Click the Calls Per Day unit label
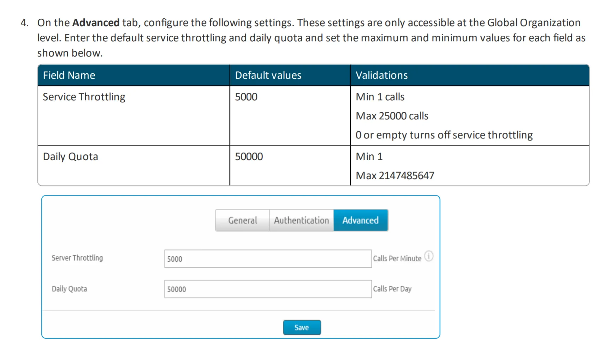 click(x=392, y=289)
